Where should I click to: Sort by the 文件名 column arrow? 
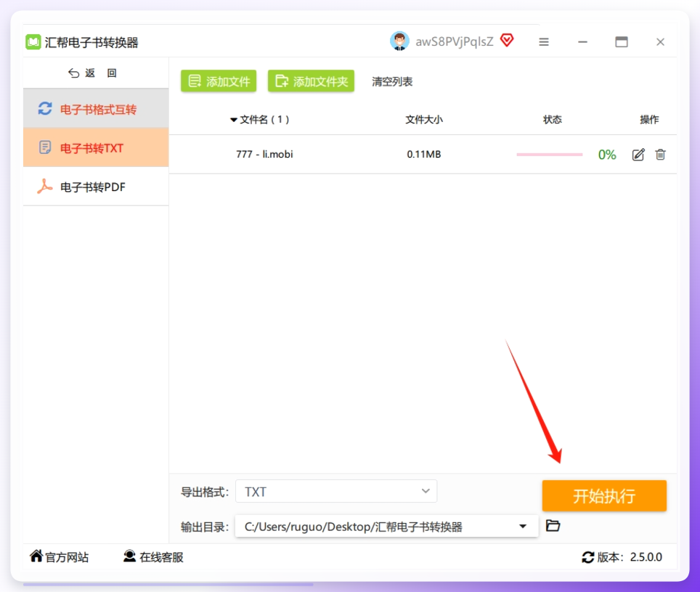[x=234, y=120]
